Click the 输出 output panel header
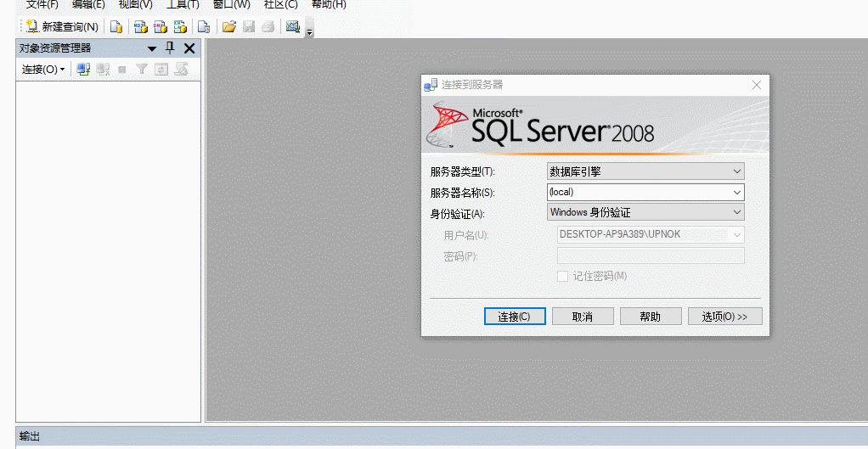 point(442,437)
